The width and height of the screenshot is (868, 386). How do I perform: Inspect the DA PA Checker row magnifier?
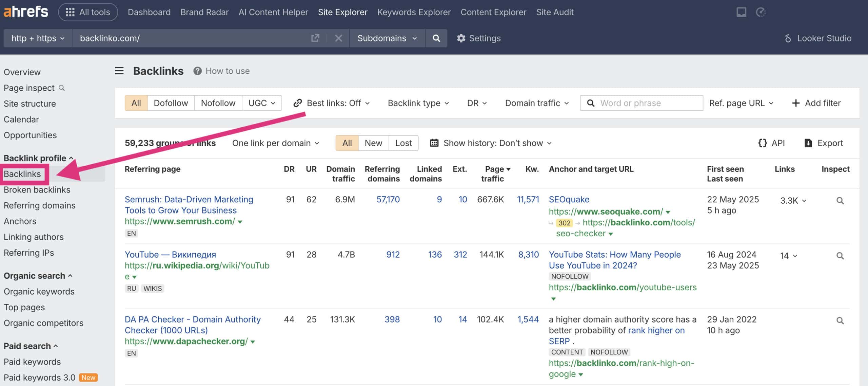840,320
